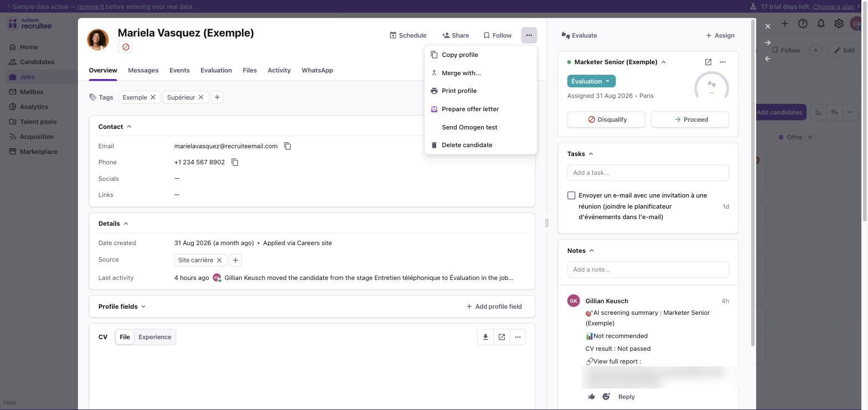This screenshot has width=868, height=410.
Task: Choose Merge with... from the menu
Action: coord(480,73)
